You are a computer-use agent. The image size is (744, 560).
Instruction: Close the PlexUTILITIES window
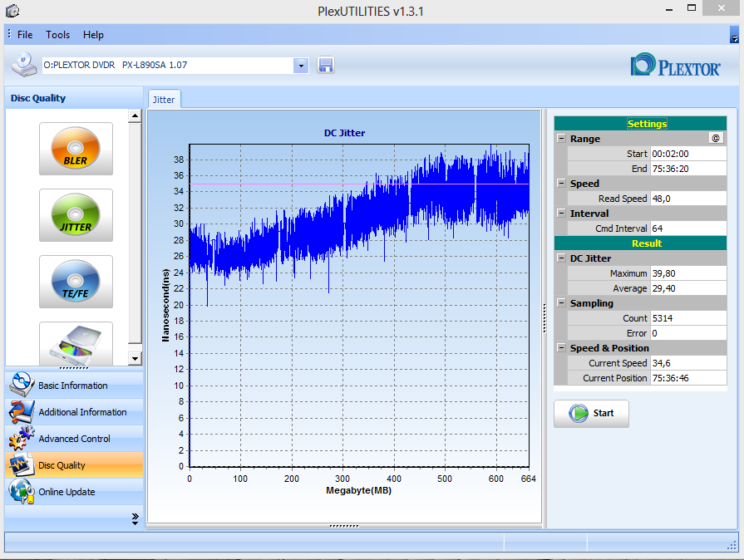[722, 8]
